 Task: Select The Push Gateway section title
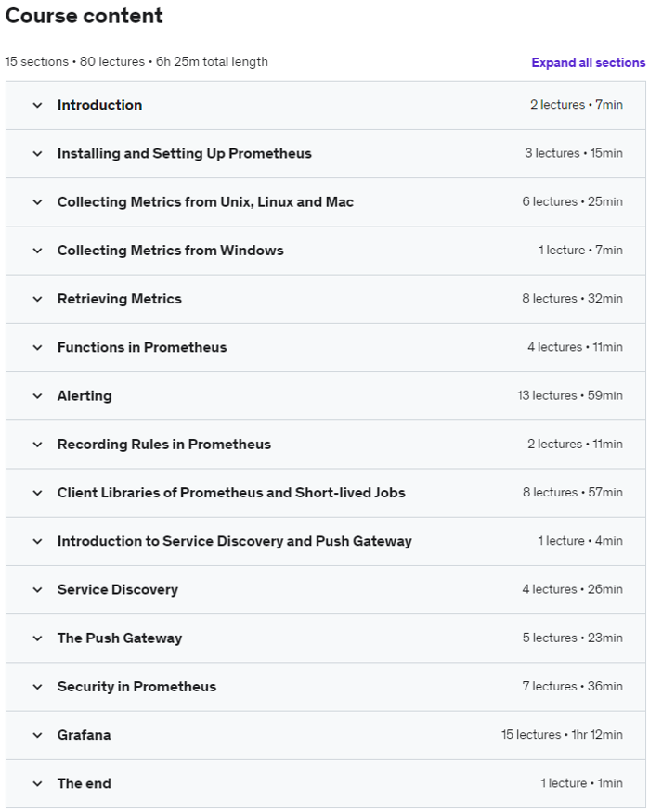[x=120, y=638]
